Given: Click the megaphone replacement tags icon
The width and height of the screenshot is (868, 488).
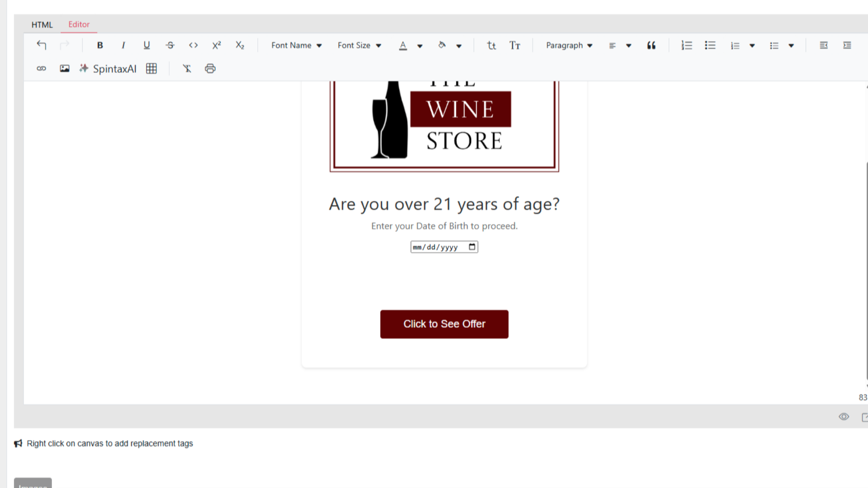Looking at the screenshot, I should point(18,444).
